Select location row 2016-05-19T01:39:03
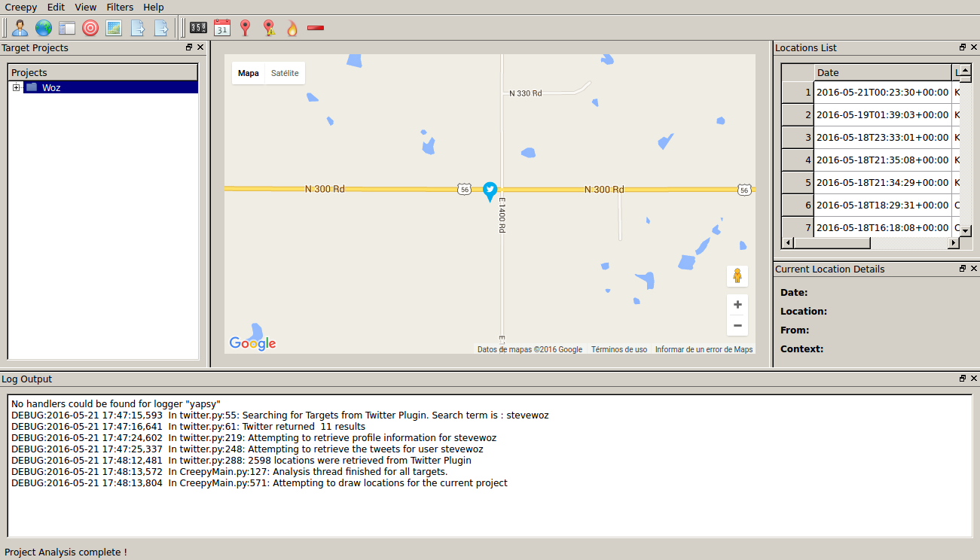Image resolution: width=980 pixels, height=560 pixels. (883, 114)
